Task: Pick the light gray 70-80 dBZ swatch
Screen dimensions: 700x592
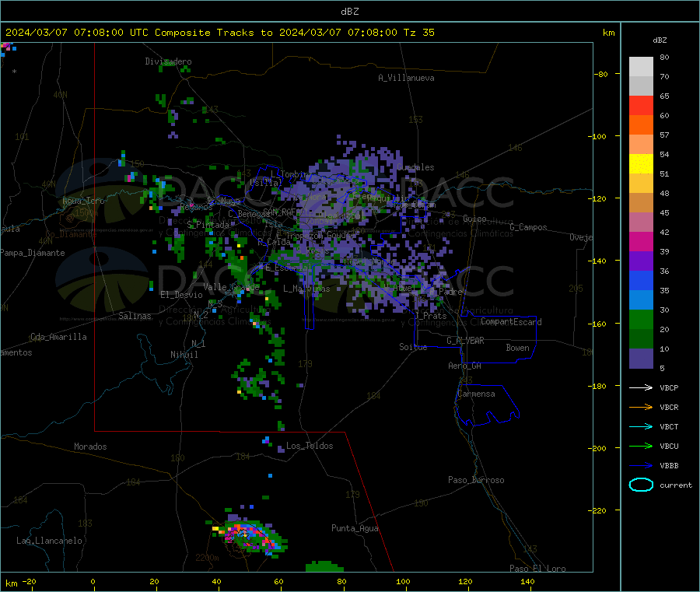Action: 641,67
